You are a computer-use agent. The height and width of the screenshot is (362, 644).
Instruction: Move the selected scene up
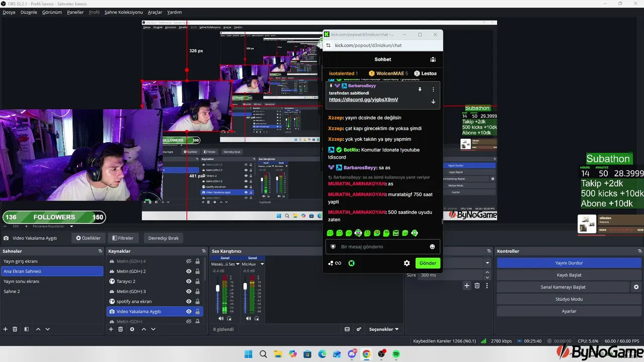(38, 329)
